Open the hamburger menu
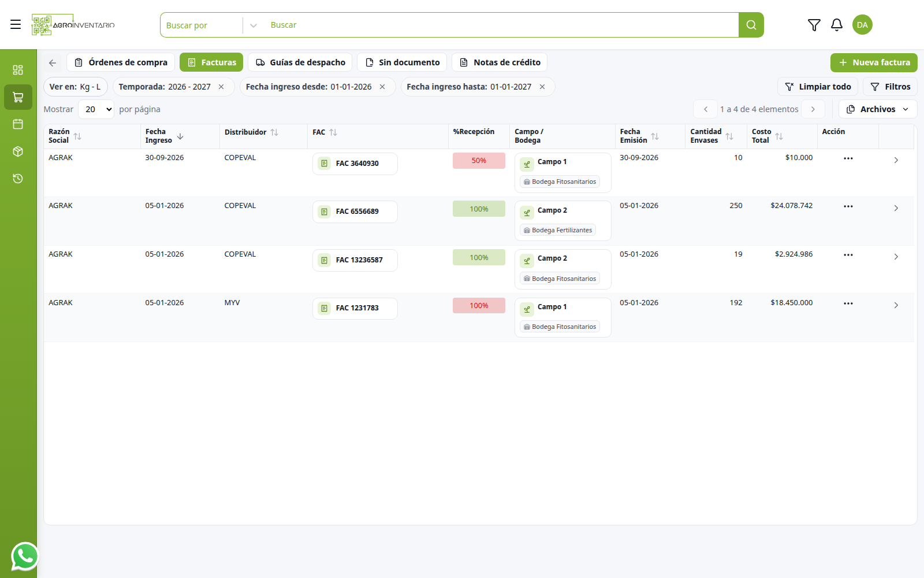Image resolution: width=924 pixels, height=578 pixels. pos(16,24)
